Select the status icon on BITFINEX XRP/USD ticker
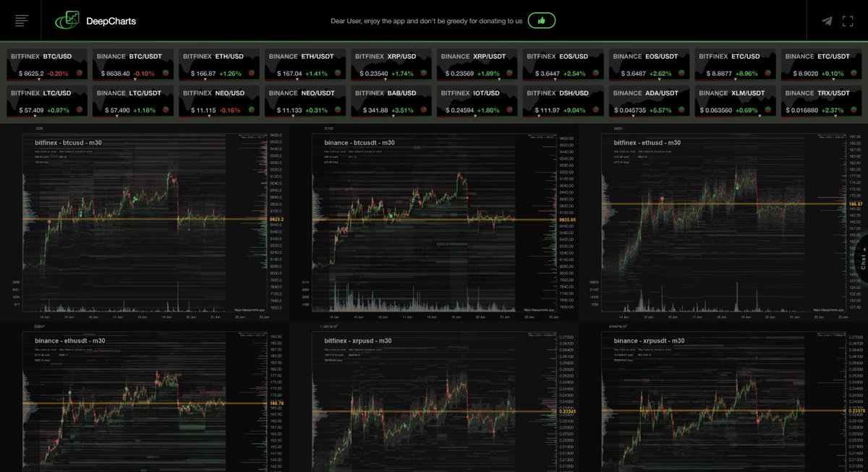The width and height of the screenshot is (868, 472). coord(424,72)
